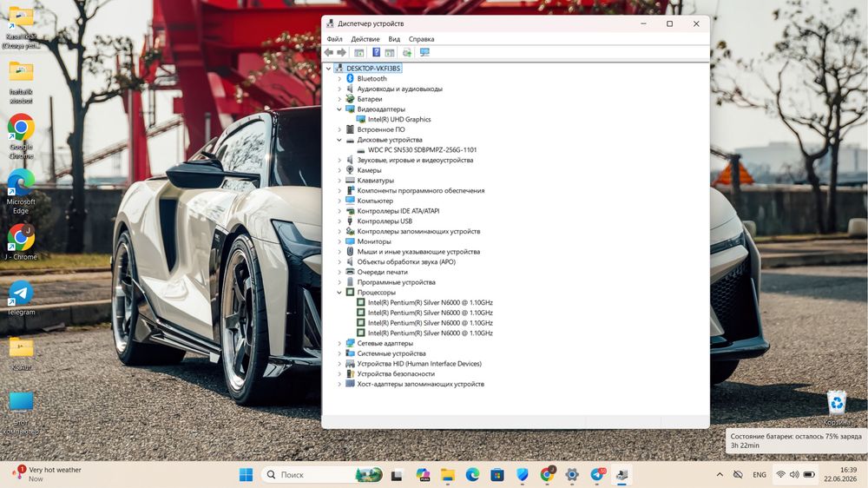Viewport: 868px width, 488px height.
Task: Open the Файл menu
Action: (x=334, y=39)
